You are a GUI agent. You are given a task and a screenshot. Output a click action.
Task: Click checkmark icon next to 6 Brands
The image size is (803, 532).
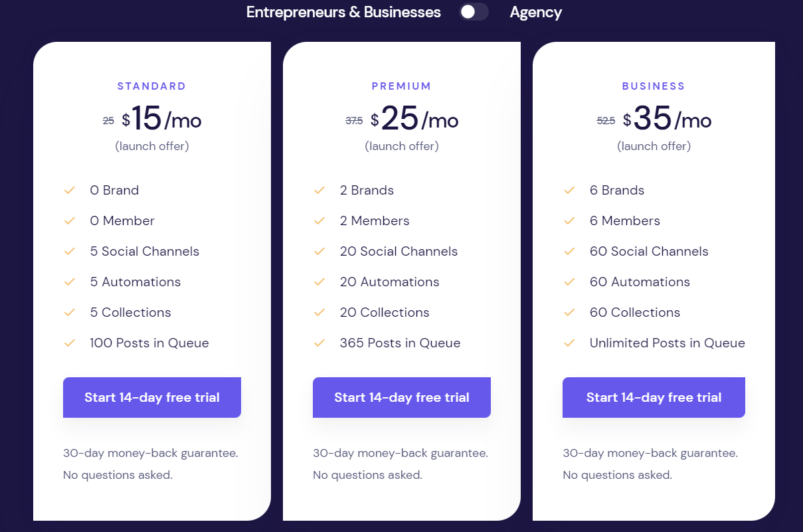(x=569, y=191)
